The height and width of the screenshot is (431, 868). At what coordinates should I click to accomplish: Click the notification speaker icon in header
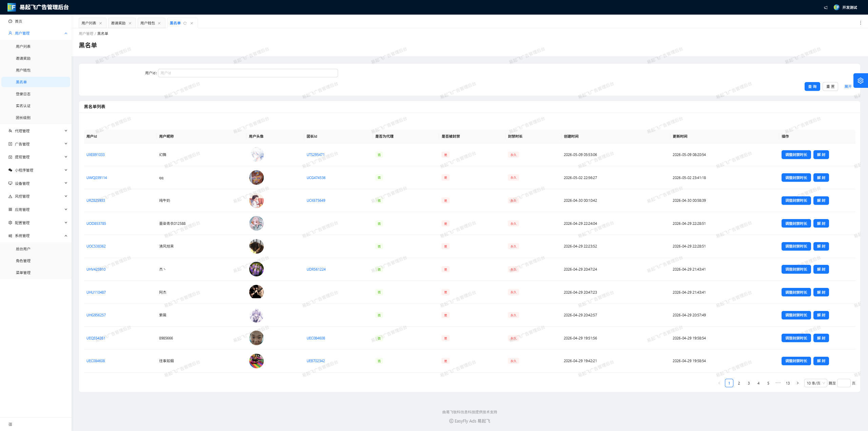pos(826,7)
